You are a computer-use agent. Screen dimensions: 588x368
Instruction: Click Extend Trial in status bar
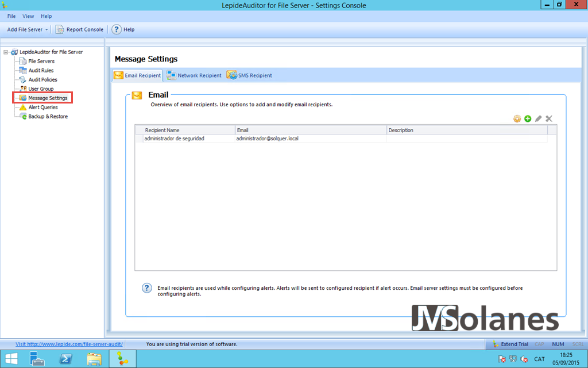tap(510, 344)
